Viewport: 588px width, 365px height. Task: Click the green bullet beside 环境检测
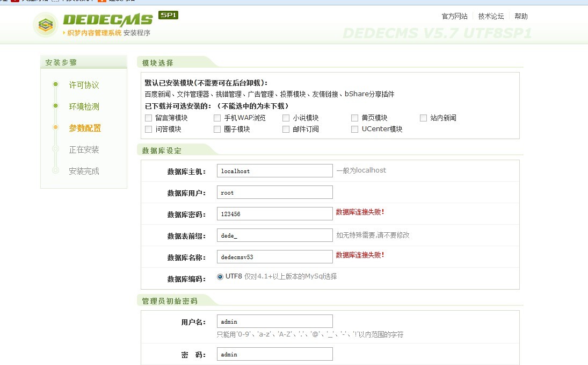tap(55, 106)
